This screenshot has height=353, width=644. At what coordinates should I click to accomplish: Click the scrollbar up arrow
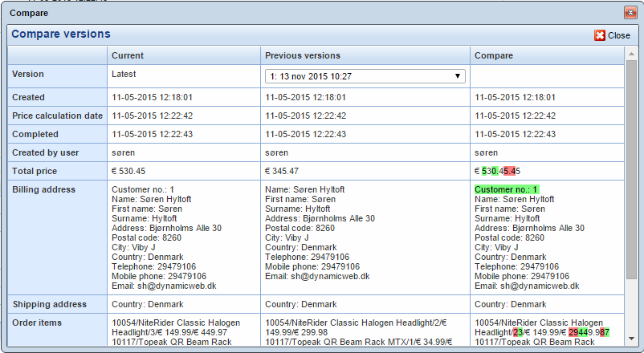631,52
